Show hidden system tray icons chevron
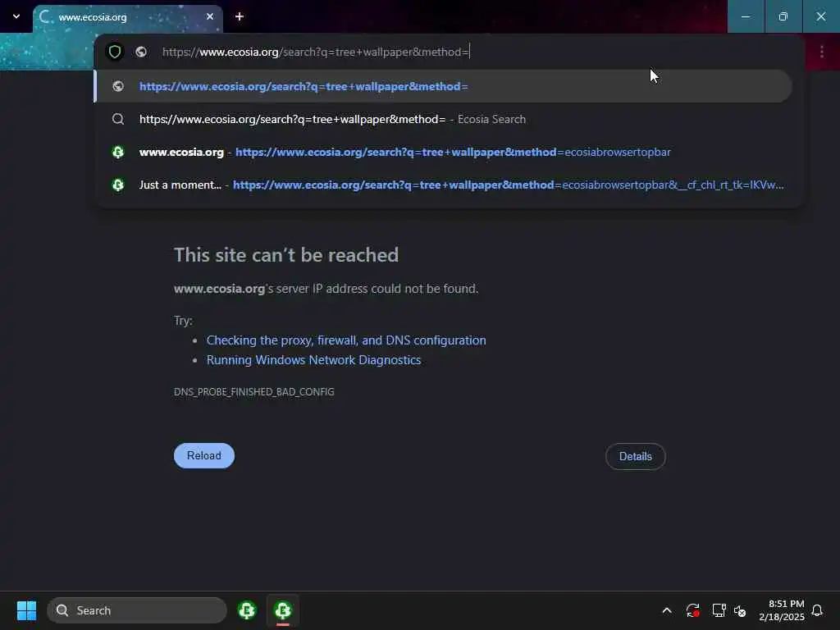 point(667,610)
